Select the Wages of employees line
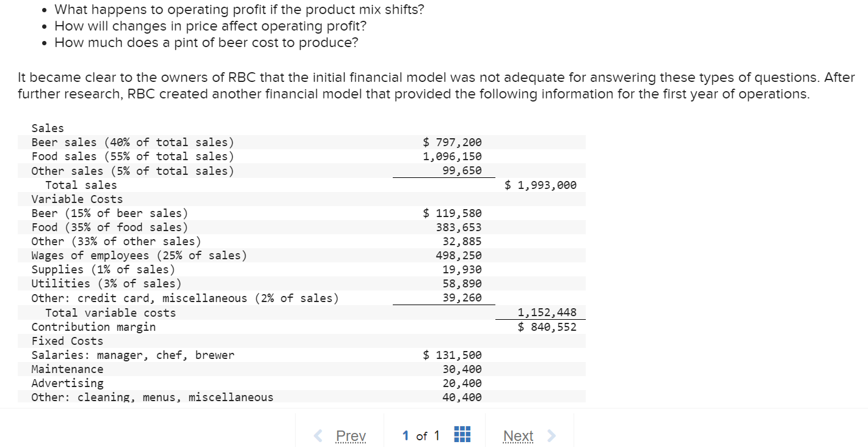This screenshot has width=868, height=447. 139,255
